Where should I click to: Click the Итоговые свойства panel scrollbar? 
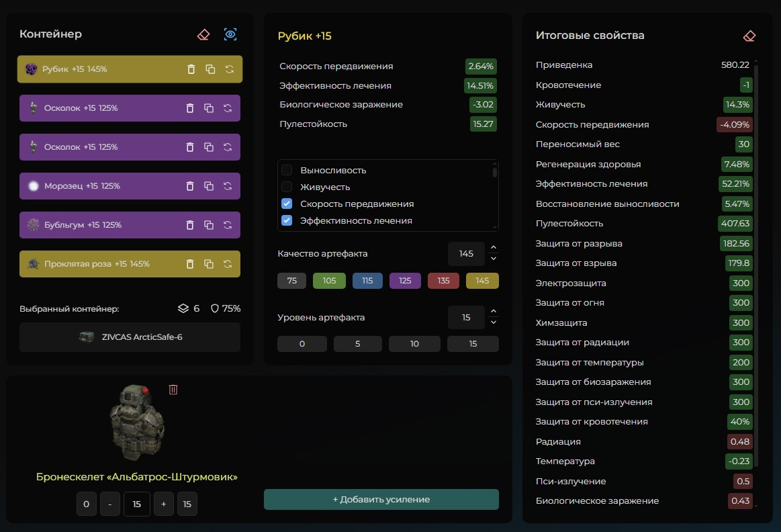point(756,265)
